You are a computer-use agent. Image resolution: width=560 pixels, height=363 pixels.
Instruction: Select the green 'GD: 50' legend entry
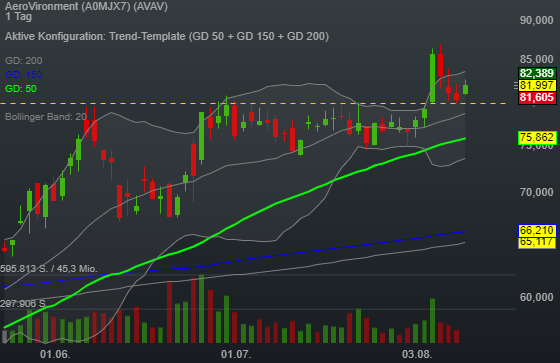tap(21, 89)
